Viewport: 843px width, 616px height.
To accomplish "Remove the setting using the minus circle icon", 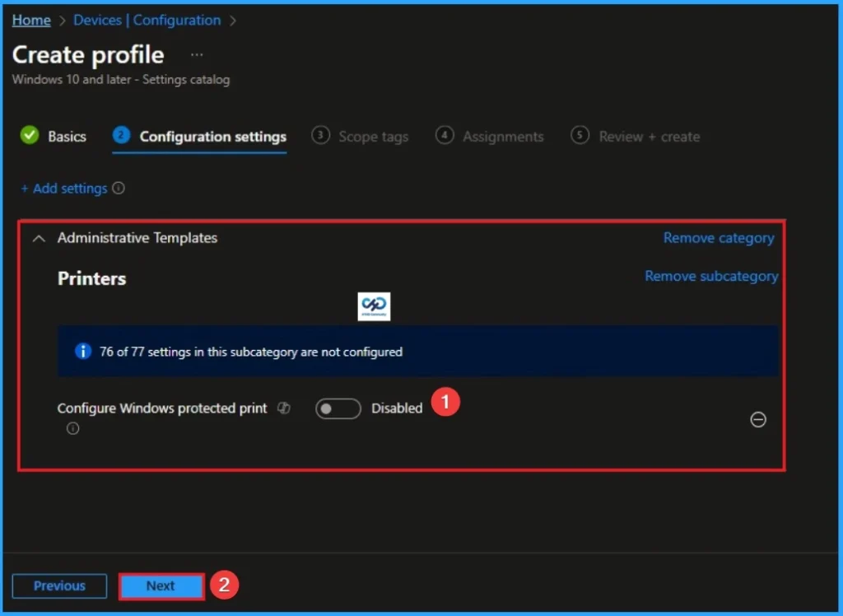I will (x=758, y=420).
